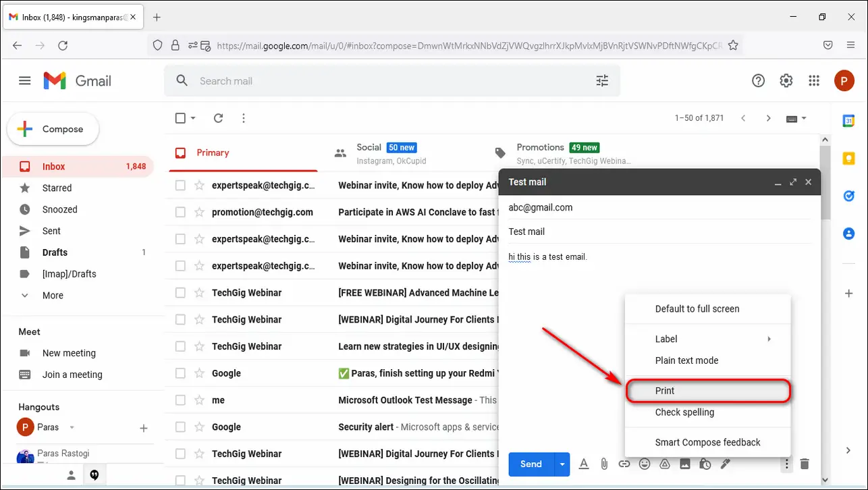Star the Security alert email from Google
Image resolution: width=868 pixels, height=490 pixels.
[199, 427]
